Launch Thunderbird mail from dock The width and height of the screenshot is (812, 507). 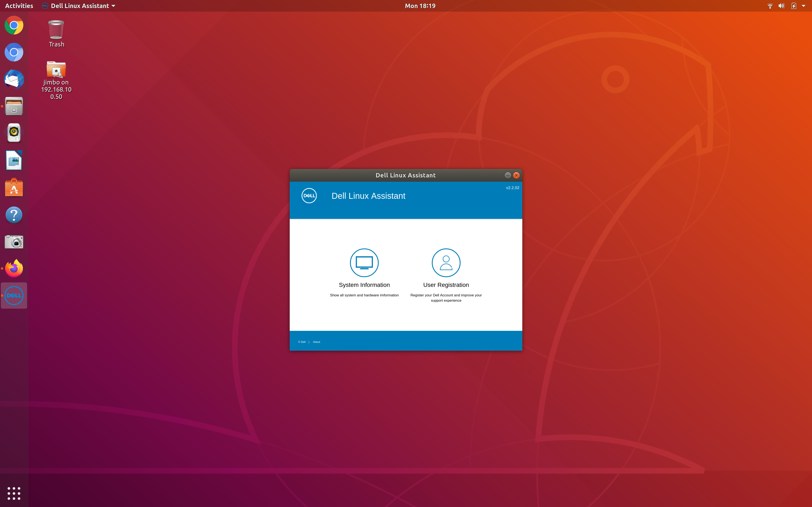pyautogui.click(x=14, y=79)
